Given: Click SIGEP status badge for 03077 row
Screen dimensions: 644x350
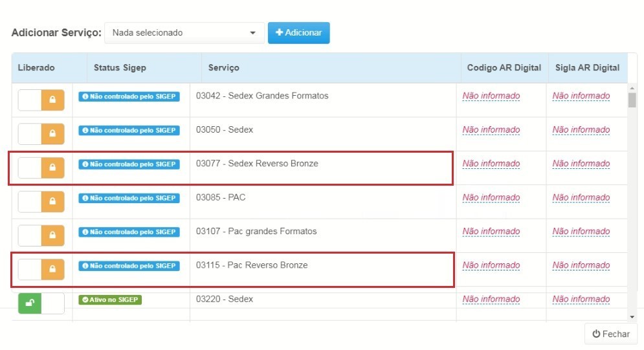Looking at the screenshot, I should (129, 164).
